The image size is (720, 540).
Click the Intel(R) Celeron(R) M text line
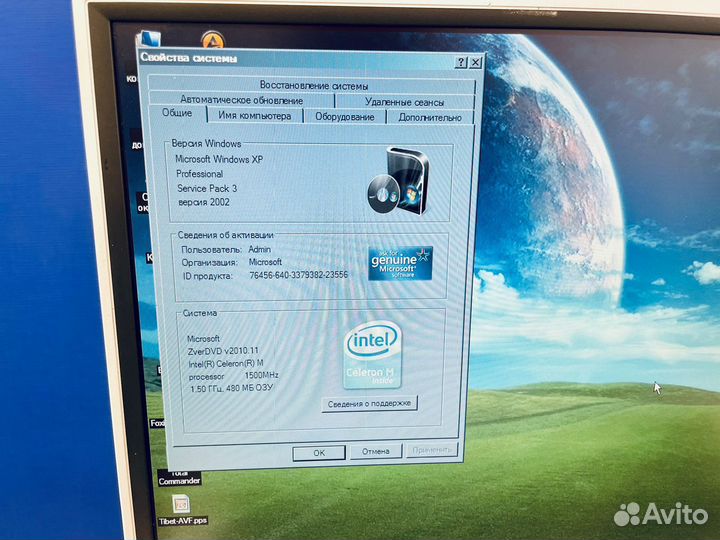tap(225, 363)
